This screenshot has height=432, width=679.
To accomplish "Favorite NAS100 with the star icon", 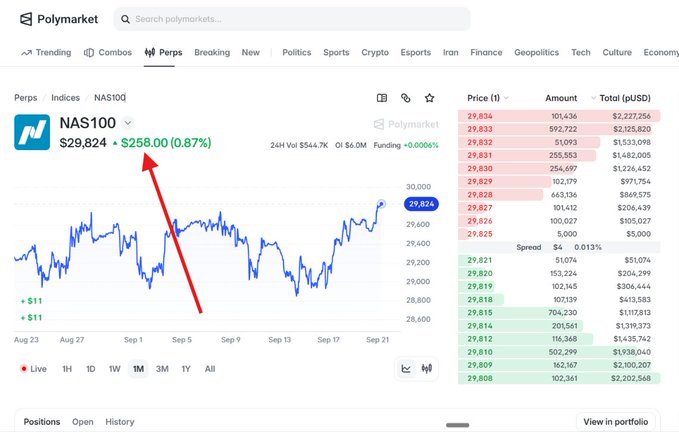I will pyautogui.click(x=429, y=98).
